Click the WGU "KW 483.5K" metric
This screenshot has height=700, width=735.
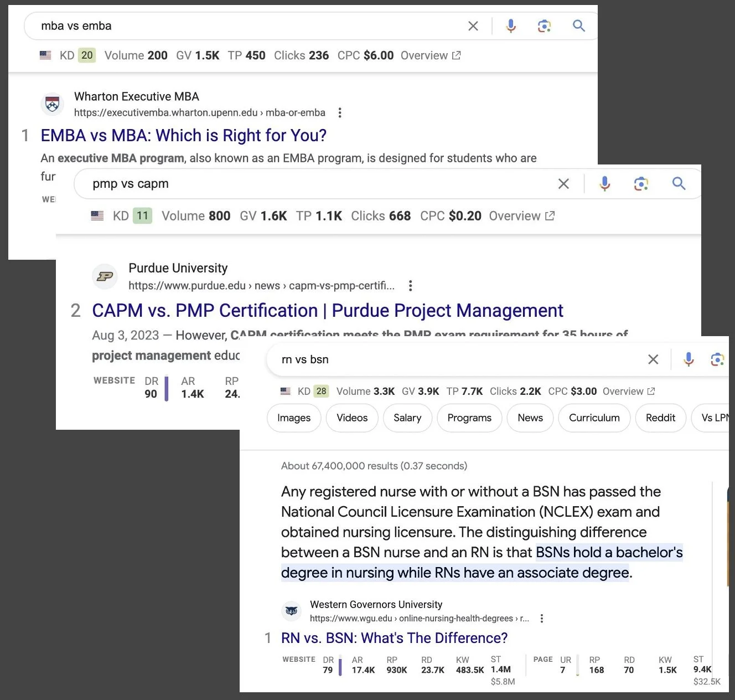tap(470, 665)
